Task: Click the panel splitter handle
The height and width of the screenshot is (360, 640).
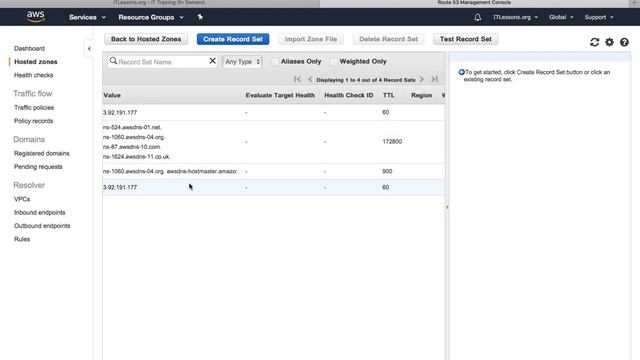Action: (x=447, y=207)
